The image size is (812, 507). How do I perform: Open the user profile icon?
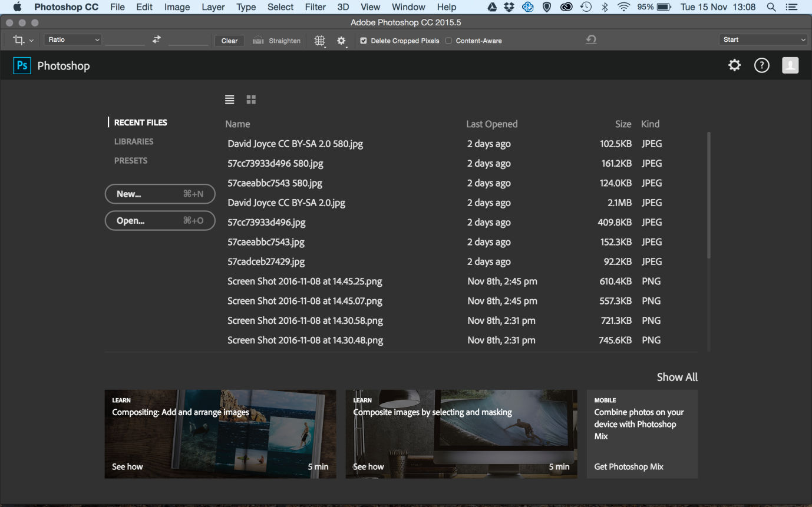point(790,65)
